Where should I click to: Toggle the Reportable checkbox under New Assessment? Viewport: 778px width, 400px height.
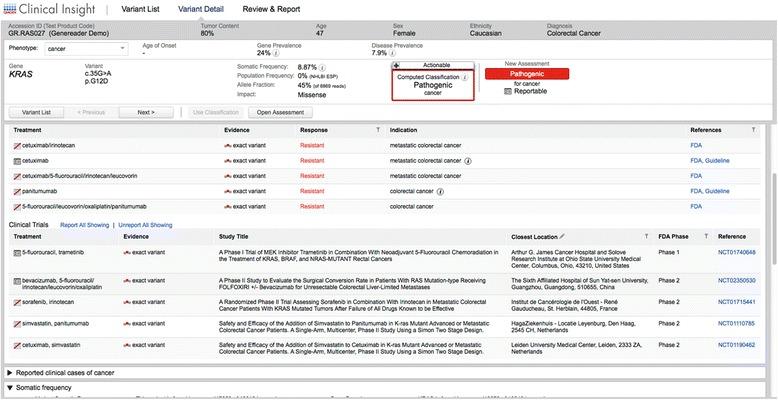(508, 91)
